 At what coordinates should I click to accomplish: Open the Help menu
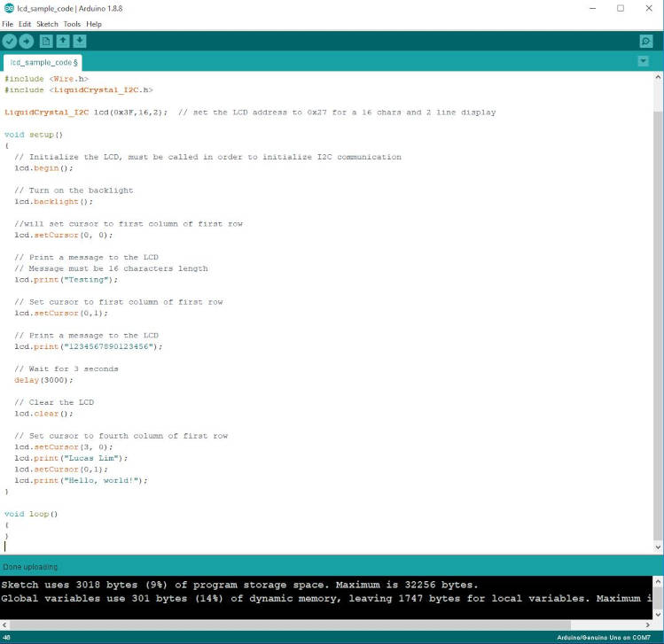[x=94, y=24]
